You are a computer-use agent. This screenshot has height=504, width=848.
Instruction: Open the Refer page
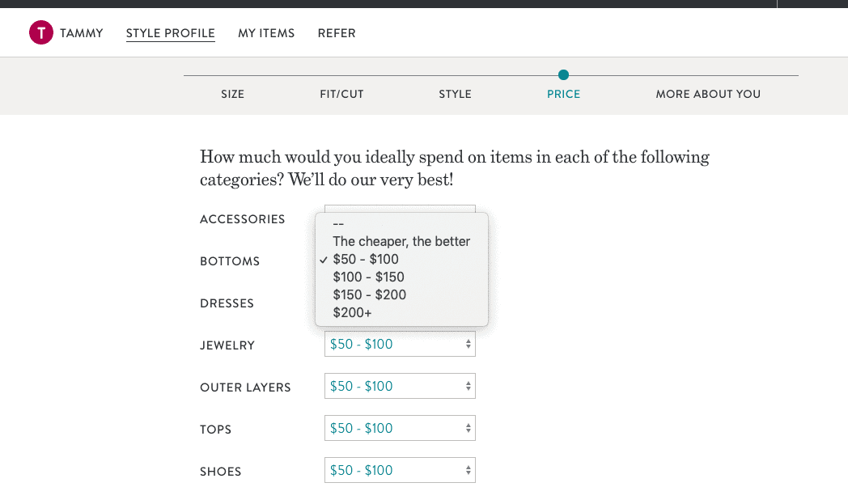tap(337, 33)
